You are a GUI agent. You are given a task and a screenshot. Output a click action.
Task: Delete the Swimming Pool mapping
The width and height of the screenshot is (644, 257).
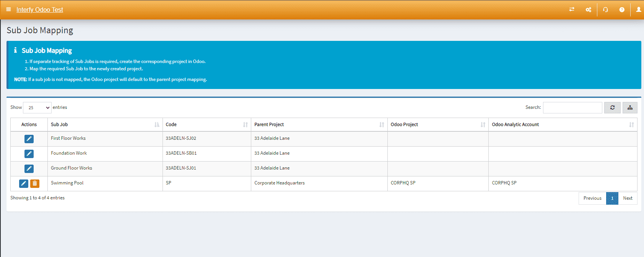[x=35, y=184]
